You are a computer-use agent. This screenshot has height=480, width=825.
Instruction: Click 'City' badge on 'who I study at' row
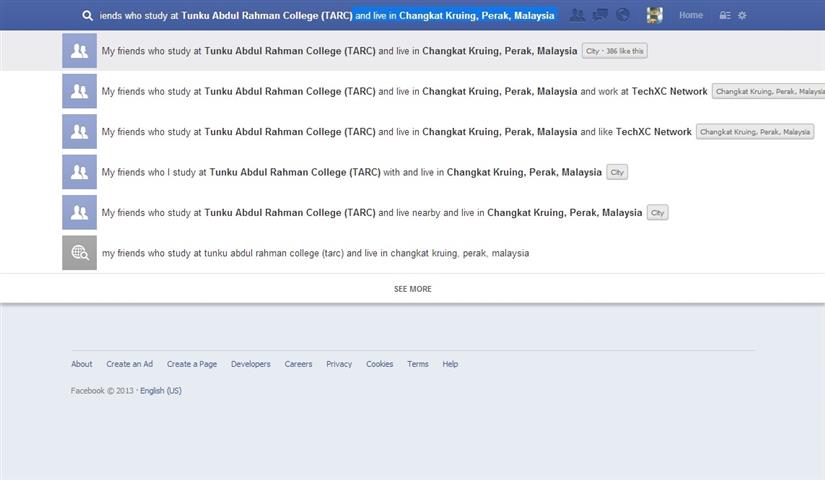click(x=617, y=173)
